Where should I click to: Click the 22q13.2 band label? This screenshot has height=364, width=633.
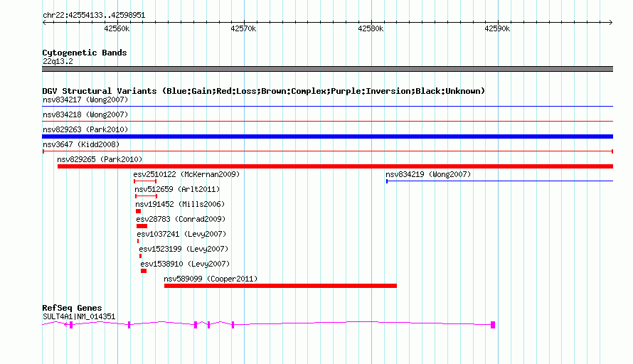pyautogui.click(x=58, y=61)
